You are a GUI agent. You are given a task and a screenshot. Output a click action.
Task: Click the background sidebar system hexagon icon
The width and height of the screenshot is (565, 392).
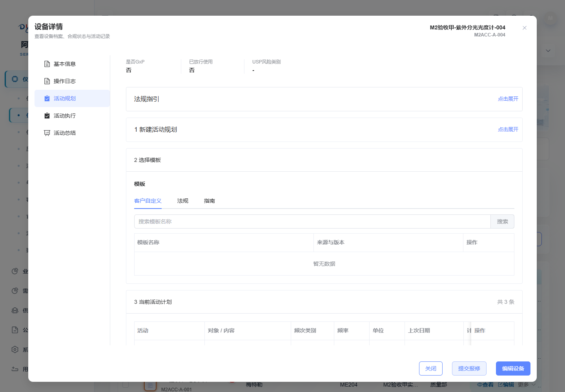click(x=15, y=350)
